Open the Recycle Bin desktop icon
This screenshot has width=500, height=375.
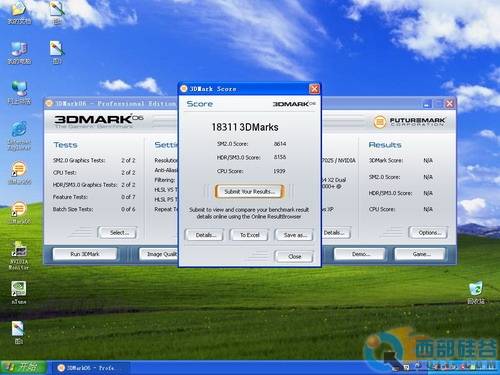(475, 293)
